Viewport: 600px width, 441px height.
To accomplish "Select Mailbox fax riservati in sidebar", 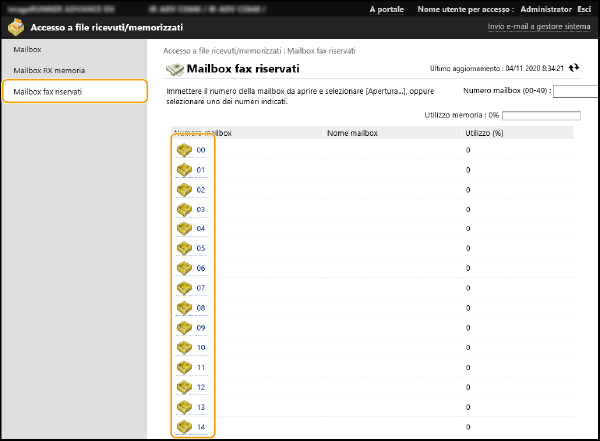I will pos(48,92).
